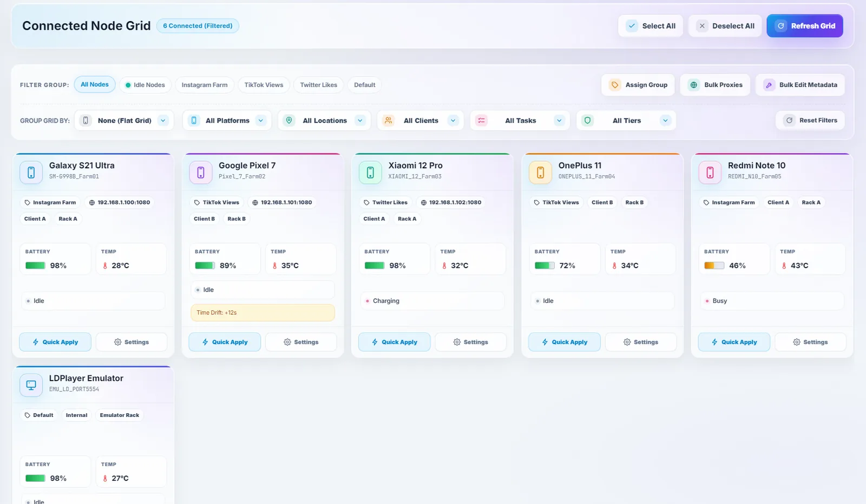
Task: Toggle the TikTok Views filter chip
Action: click(x=264, y=85)
